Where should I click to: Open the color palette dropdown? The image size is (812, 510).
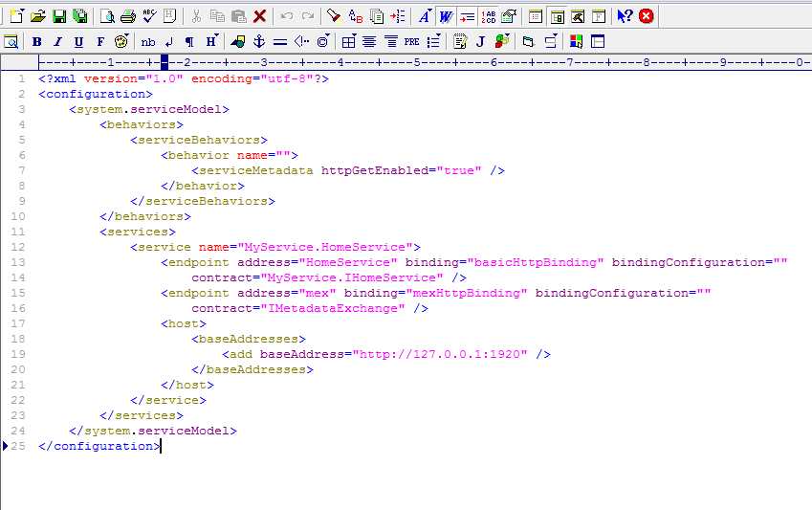click(121, 42)
